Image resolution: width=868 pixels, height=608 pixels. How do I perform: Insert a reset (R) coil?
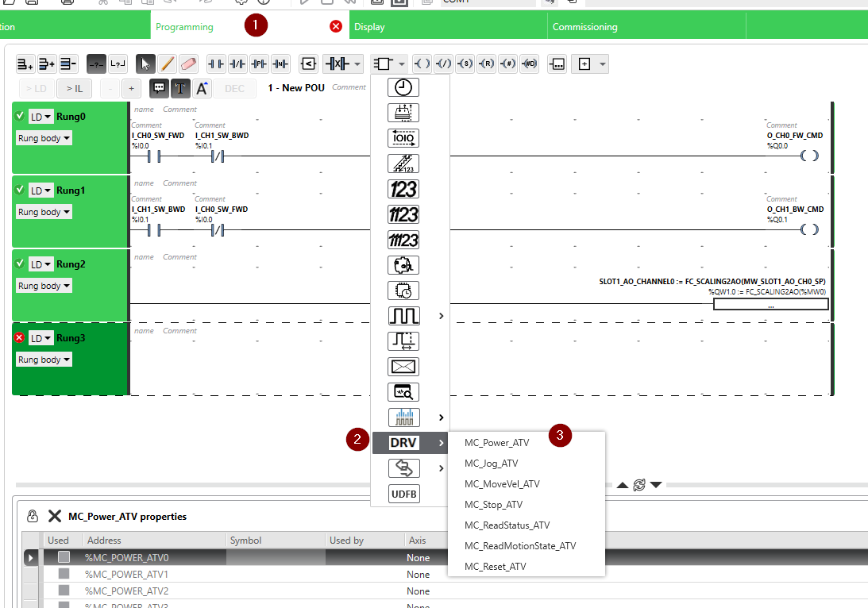(486, 64)
